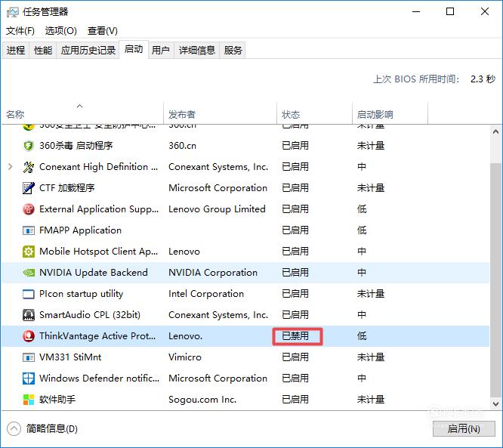Select ThinkVantage Active Prot... entry name
The height and width of the screenshot is (448, 503).
click(x=97, y=336)
